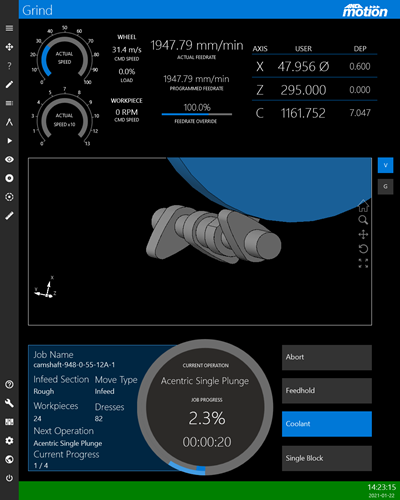This screenshot has width=400, height=500.
Task: Select the play arrow icon in sidebar
Action: pos(9,141)
